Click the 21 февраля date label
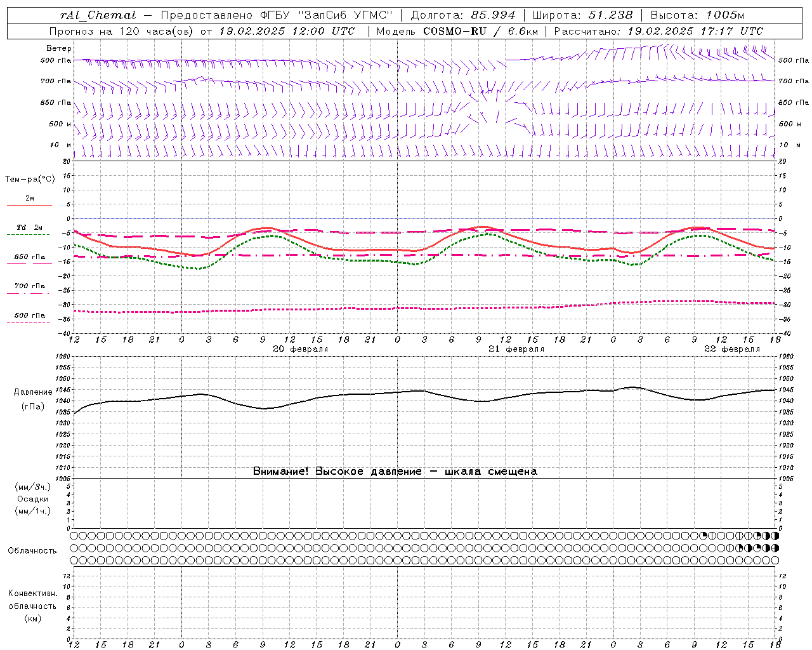The width and height of the screenshot is (812, 650). [516, 349]
